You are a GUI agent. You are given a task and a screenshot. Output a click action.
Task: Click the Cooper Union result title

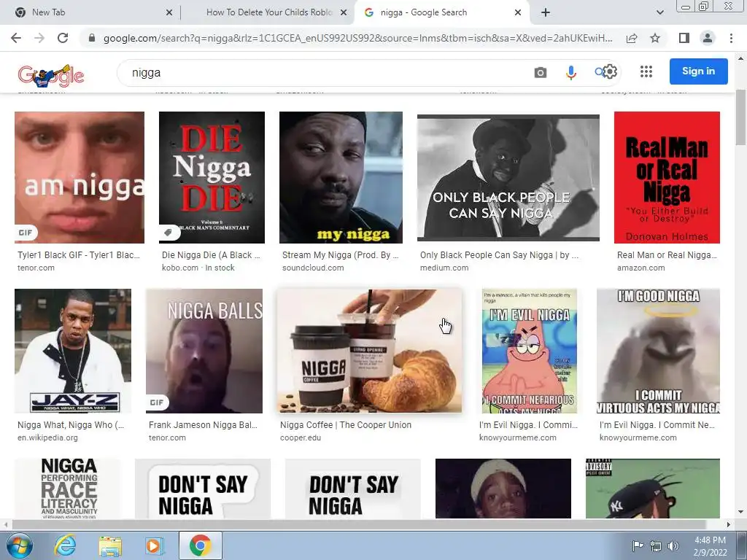[x=346, y=425]
